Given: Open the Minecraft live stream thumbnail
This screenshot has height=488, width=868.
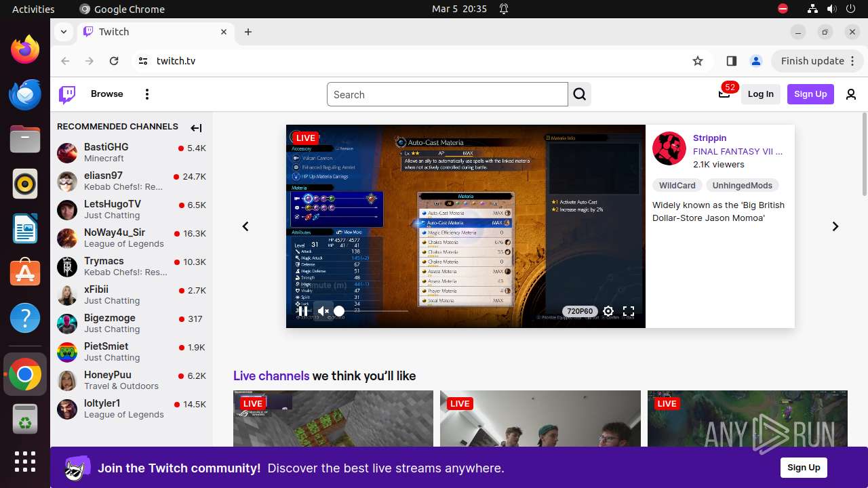Looking at the screenshot, I should click(333, 418).
